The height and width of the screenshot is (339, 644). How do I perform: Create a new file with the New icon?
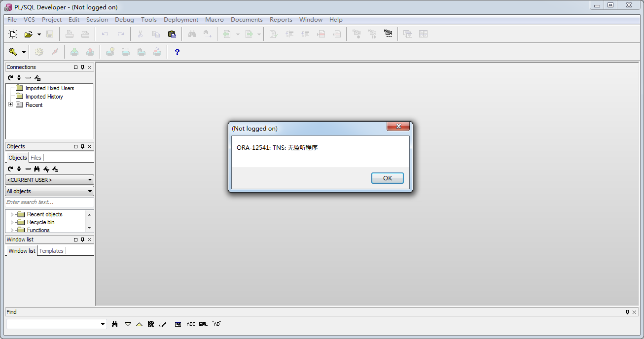pos(13,34)
